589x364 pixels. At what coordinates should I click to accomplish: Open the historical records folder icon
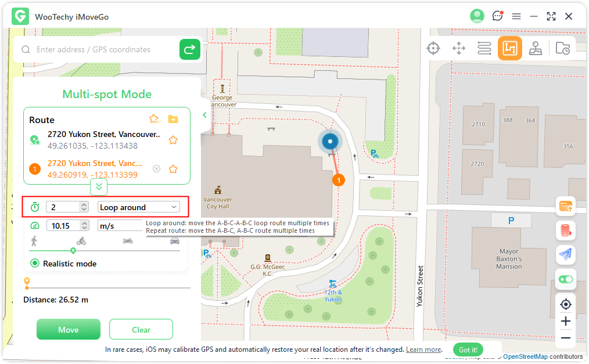pyautogui.click(x=562, y=49)
